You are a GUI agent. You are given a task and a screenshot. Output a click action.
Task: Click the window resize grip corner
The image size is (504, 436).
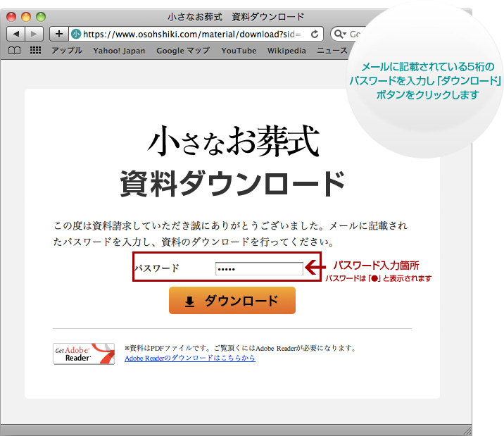pos(467,431)
